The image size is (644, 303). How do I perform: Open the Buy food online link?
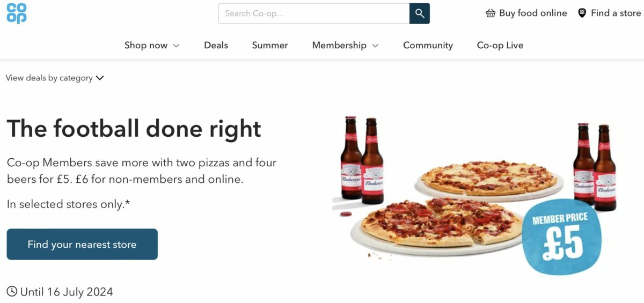point(526,13)
